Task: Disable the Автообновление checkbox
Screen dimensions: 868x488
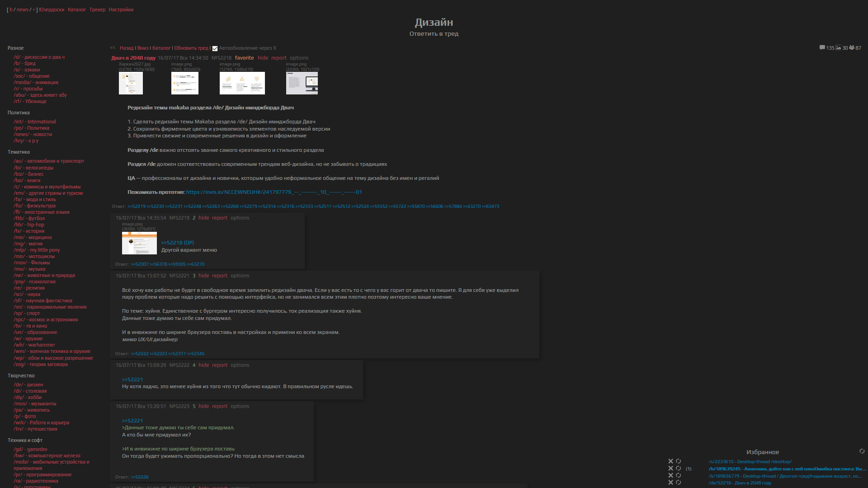Action: [215, 48]
